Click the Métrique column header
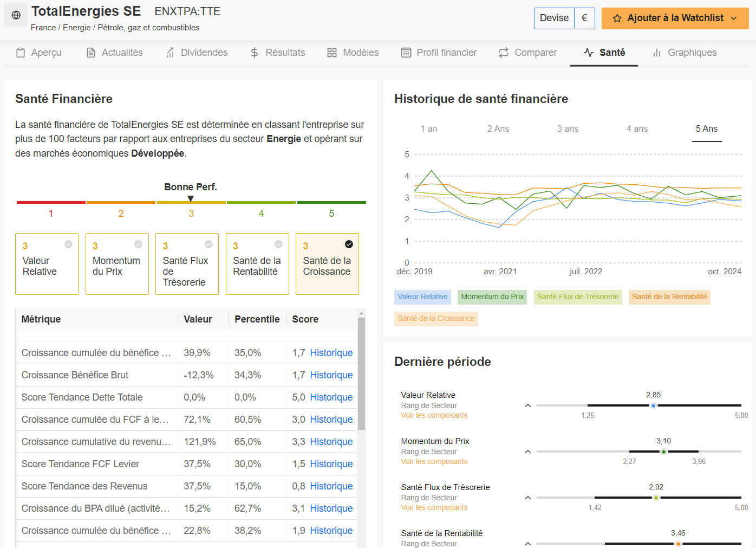Screen dimensions: 756x548 pyautogui.click(x=41, y=319)
